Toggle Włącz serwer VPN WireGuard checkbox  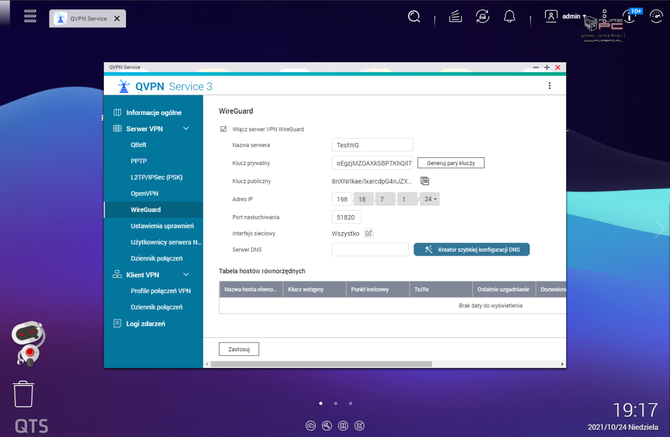click(223, 129)
